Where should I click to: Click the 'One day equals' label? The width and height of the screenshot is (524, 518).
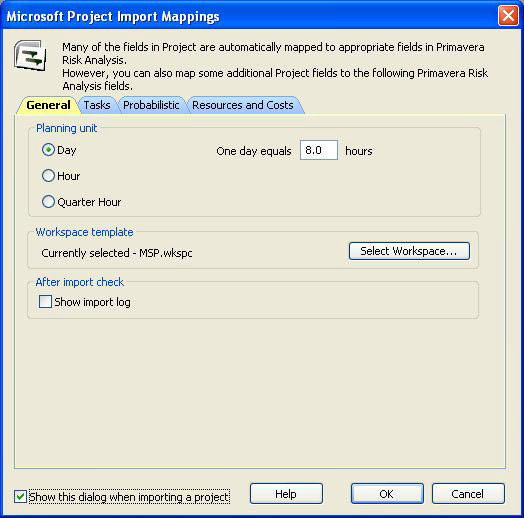(254, 151)
